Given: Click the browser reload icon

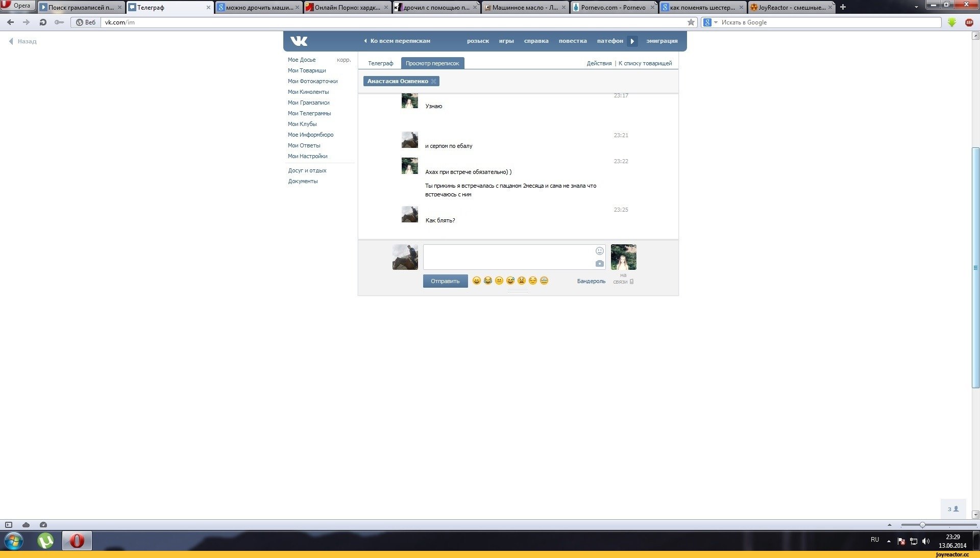Looking at the screenshot, I should click(43, 22).
